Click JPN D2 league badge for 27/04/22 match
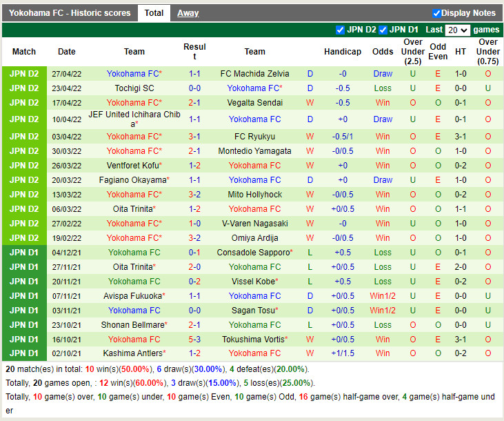 coord(24,74)
